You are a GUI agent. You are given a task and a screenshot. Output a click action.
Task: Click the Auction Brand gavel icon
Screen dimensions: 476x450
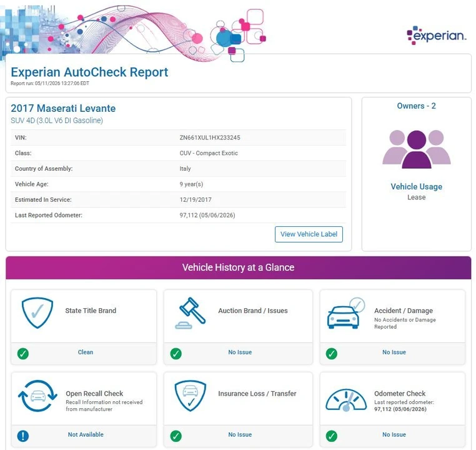click(191, 312)
